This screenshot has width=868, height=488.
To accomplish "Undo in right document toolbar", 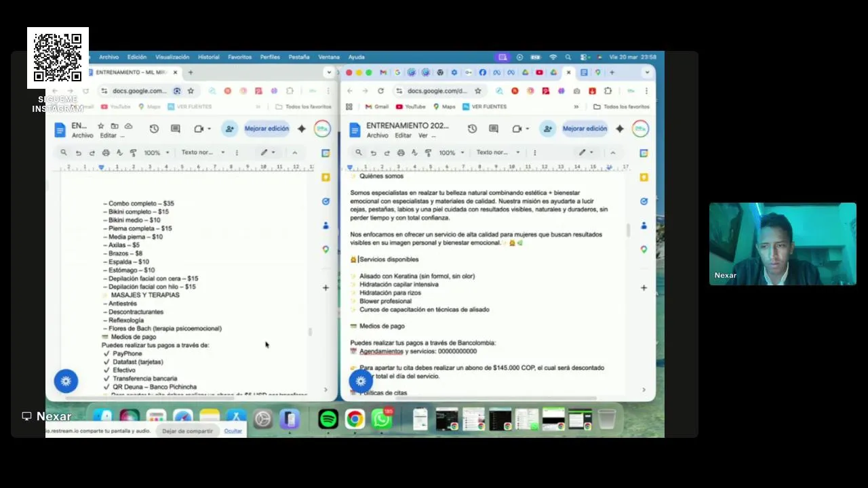I will 374,152.
